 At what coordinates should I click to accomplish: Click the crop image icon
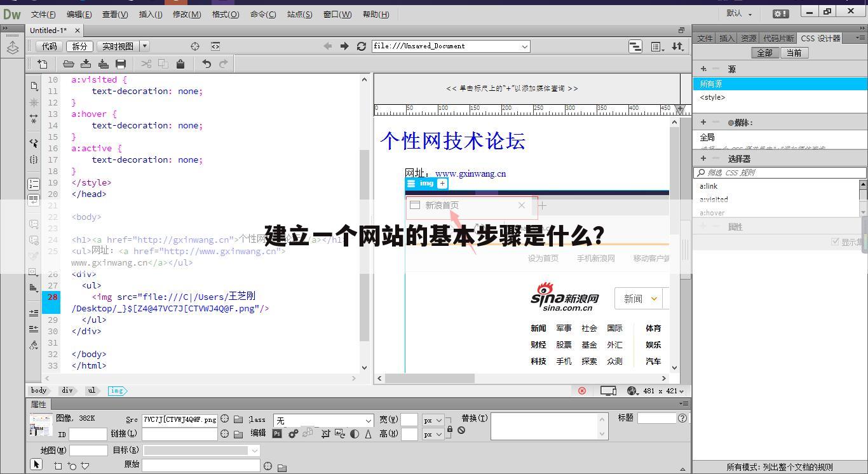tap(325, 433)
